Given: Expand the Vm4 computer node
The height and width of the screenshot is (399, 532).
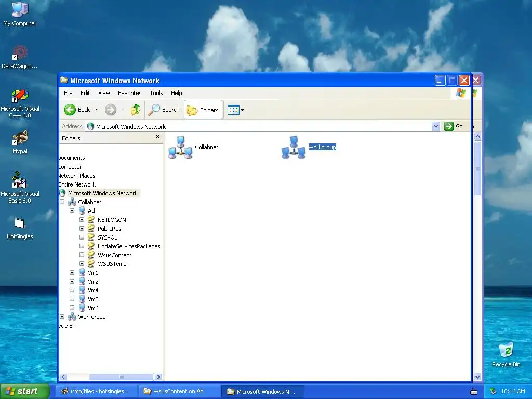Looking at the screenshot, I should 72,290.
